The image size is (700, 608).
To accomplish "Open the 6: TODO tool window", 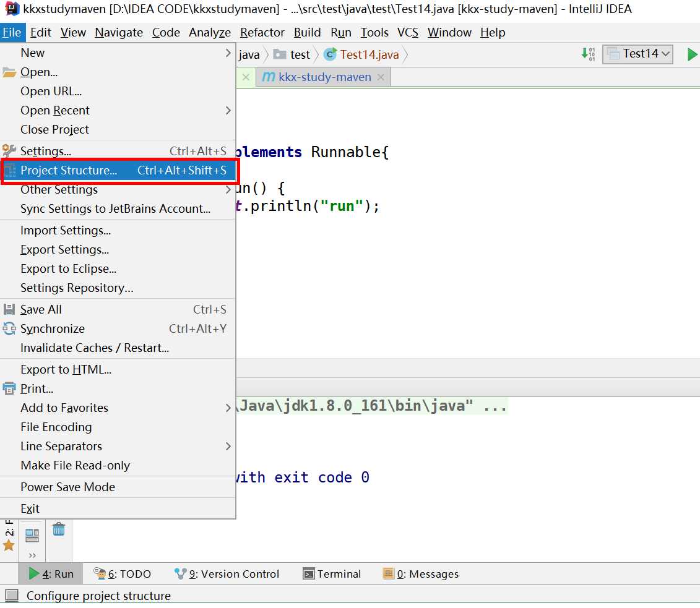I will 123,573.
